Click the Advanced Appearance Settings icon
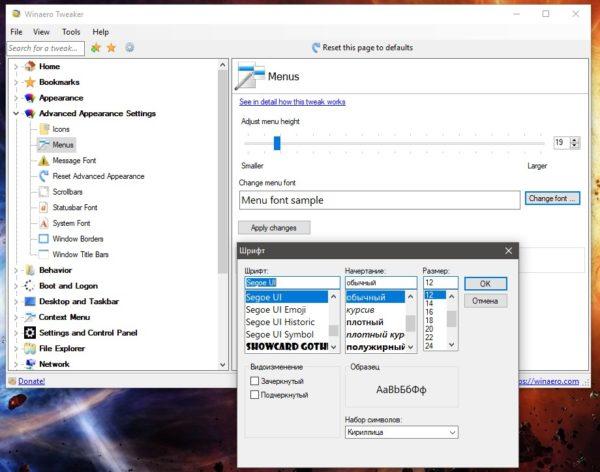 [30, 113]
